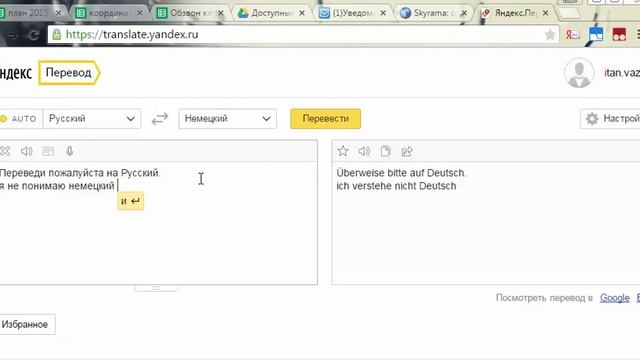The height and width of the screenshot is (360, 640).
Task: Open the user profile avatar
Action: pyautogui.click(x=579, y=73)
